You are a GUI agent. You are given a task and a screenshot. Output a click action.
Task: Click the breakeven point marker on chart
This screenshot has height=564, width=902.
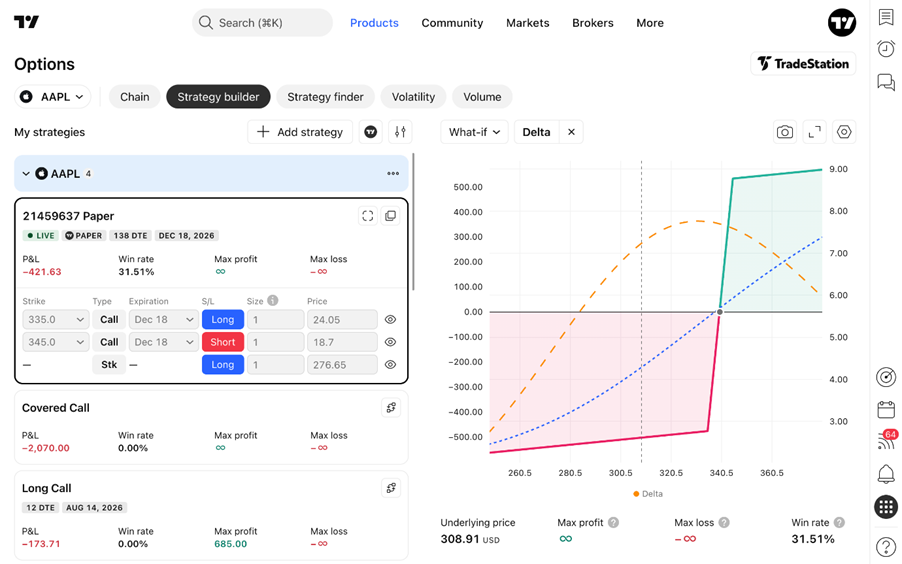(x=720, y=312)
